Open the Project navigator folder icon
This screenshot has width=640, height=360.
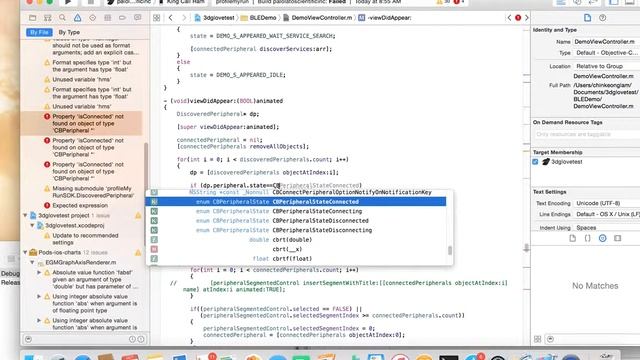[x=33, y=18]
